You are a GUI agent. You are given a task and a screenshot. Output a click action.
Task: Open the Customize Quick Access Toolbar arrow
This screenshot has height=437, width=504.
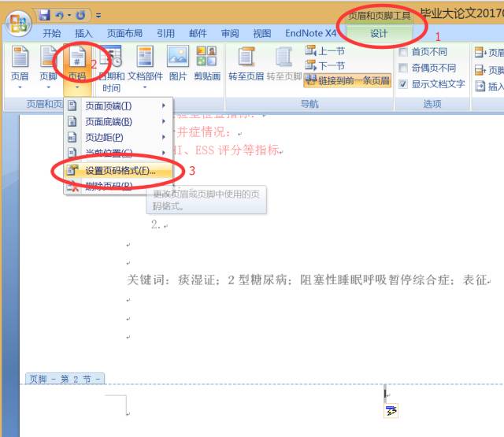point(98,15)
